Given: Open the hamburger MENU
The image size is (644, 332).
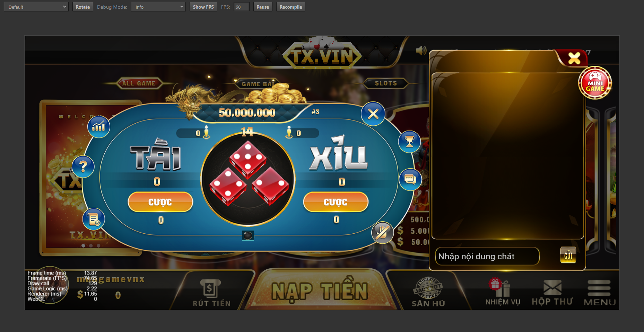Looking at the screenshot, I should click(x=599, y=293).
